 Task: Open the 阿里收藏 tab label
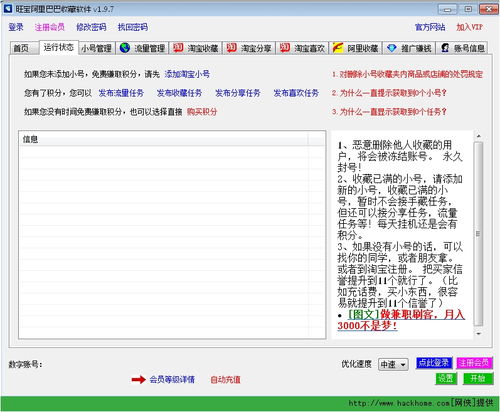363,48
